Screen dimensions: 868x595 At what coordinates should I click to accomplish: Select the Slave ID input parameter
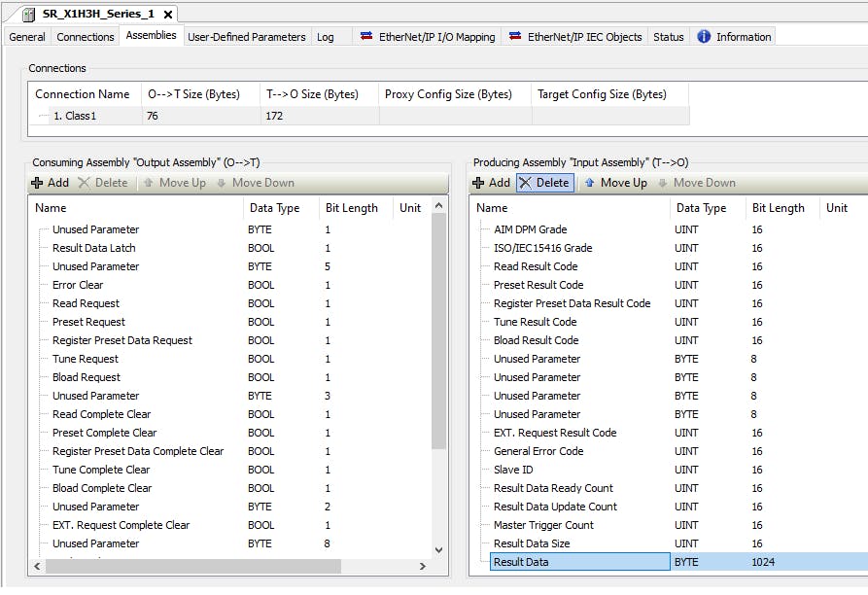click(x=513, y=470)
